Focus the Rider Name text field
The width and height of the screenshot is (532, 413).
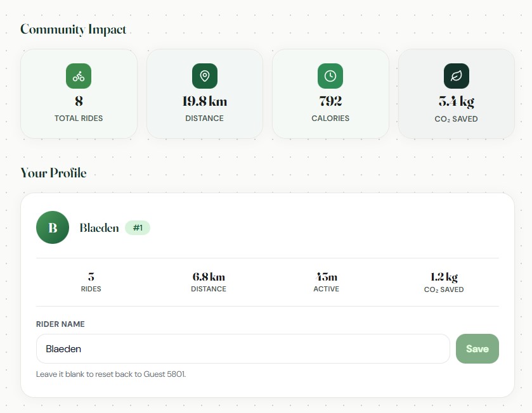[x=243, y=348]
